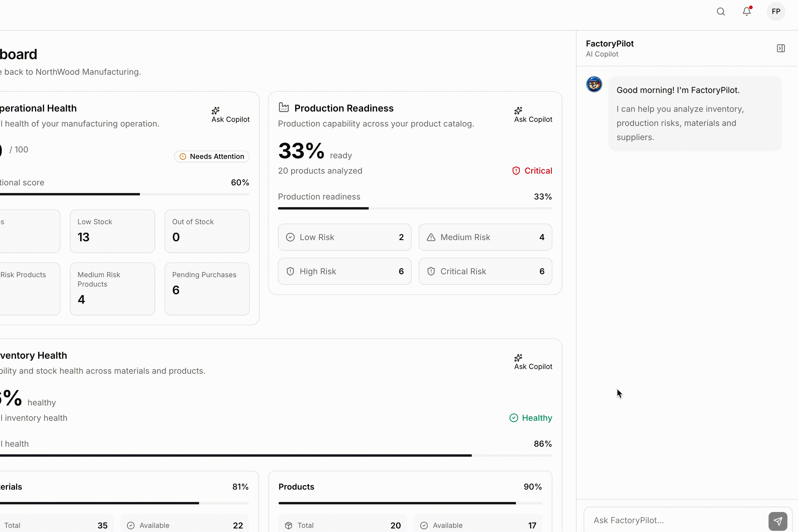Click the Production Readiness factory icon
Screen dimensions: 798x532
point(284,108)
